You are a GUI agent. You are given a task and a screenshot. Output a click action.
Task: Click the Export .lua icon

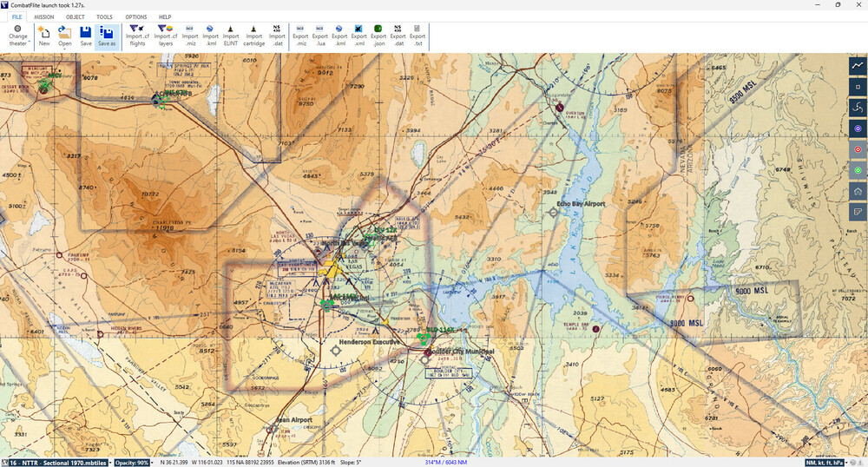(319, 35)
